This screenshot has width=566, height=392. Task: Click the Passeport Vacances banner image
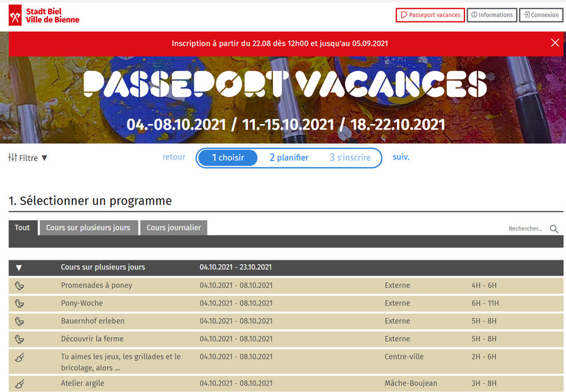[x=283, y=100]
